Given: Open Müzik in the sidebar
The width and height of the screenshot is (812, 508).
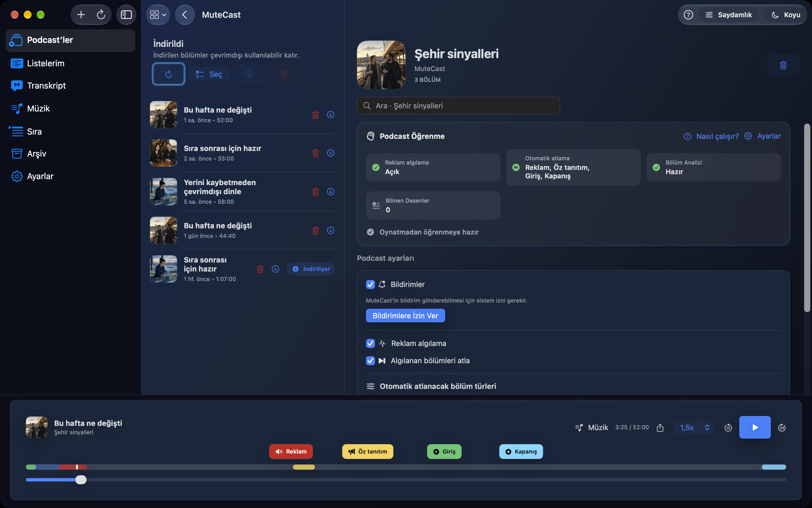Looking at the screenshot, I should [x=70, y=109].
